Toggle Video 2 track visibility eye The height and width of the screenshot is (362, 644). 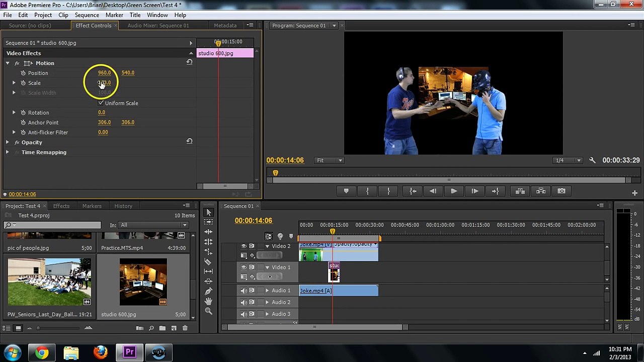pos(244,246)
